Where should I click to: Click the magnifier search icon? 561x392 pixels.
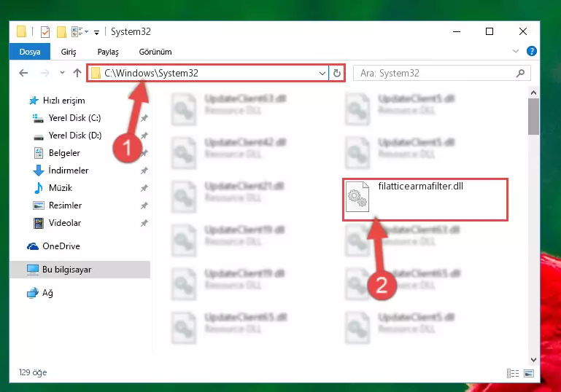point(520,74)
